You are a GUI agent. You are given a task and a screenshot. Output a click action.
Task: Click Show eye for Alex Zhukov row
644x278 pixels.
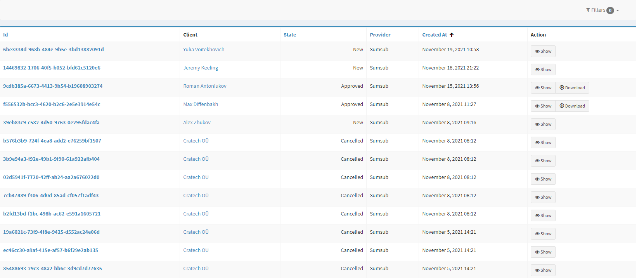coord(537,125)
